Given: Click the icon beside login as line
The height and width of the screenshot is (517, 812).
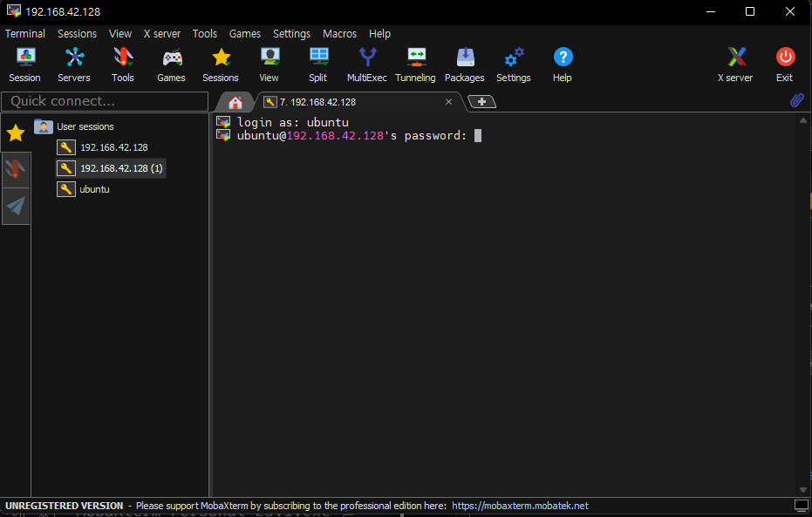Looking at the screenshot, I should coord(223,122).
